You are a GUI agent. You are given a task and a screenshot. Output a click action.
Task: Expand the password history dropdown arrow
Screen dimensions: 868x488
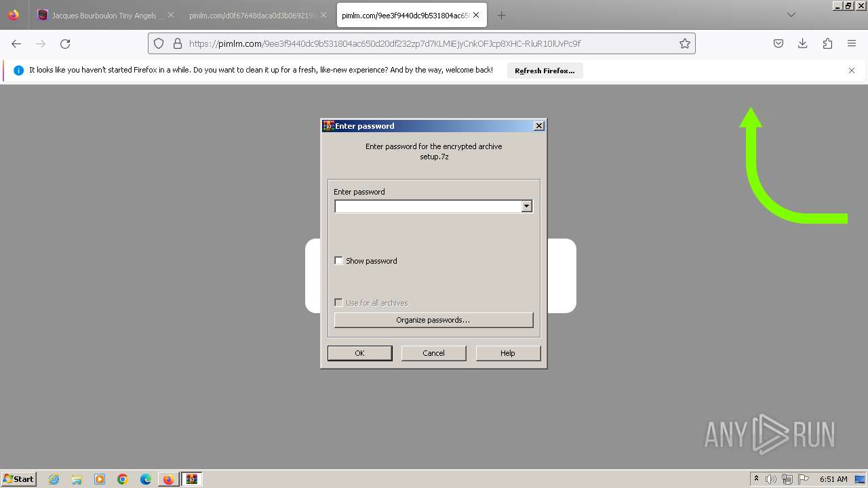click(x=527, y=206)
